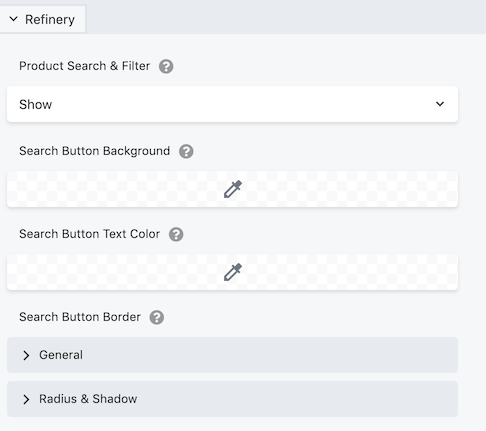Click eyedropper icon in Search Button Background field

pyautogui.click(x=233, y=189)
